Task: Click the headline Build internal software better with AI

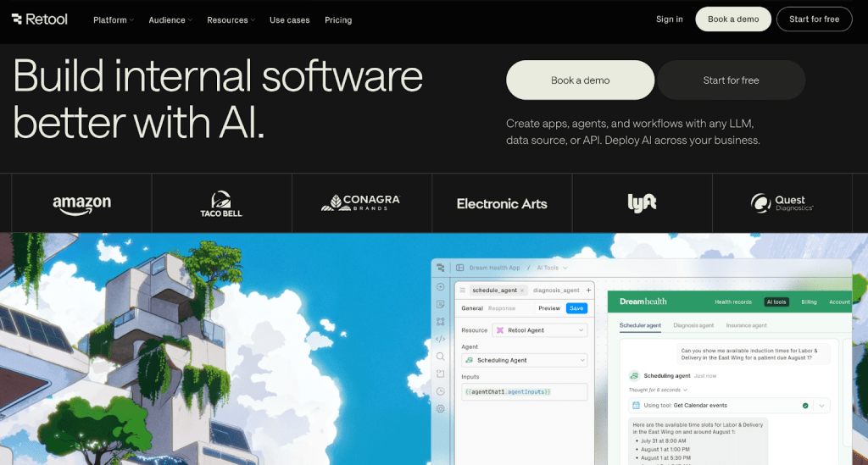Action: tap(218, 98)
